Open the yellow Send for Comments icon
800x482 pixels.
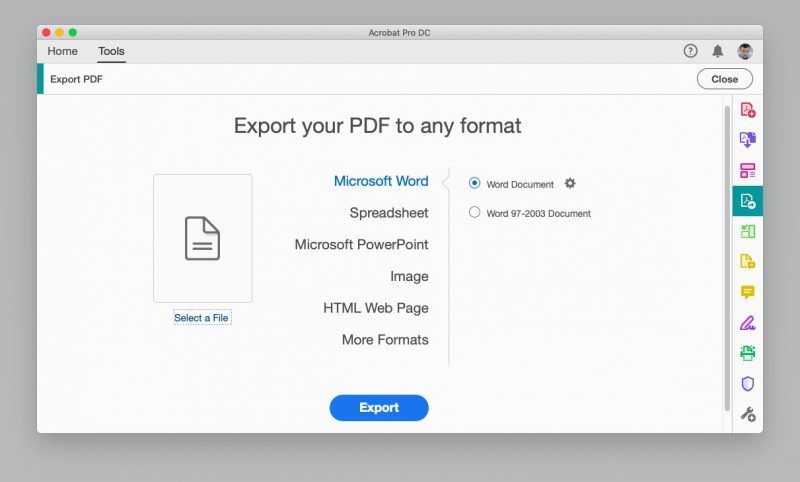point(747,262)
